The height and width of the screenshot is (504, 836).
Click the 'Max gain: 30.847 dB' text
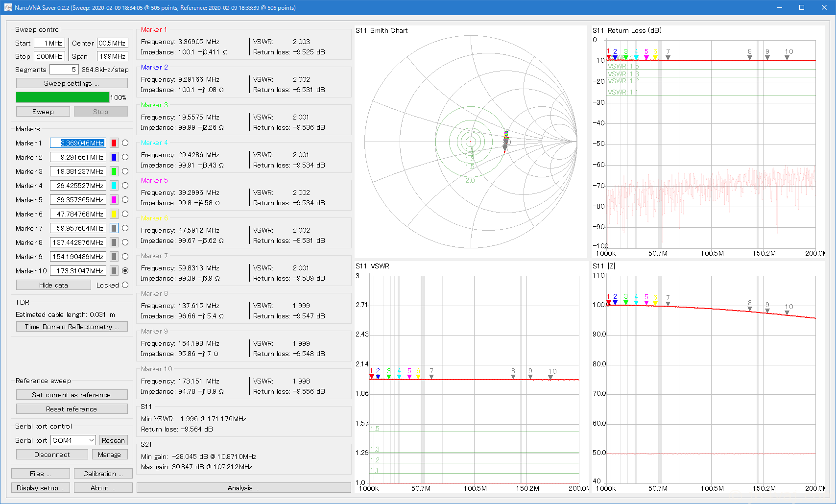pyautogui.click(x=196, y=467)
